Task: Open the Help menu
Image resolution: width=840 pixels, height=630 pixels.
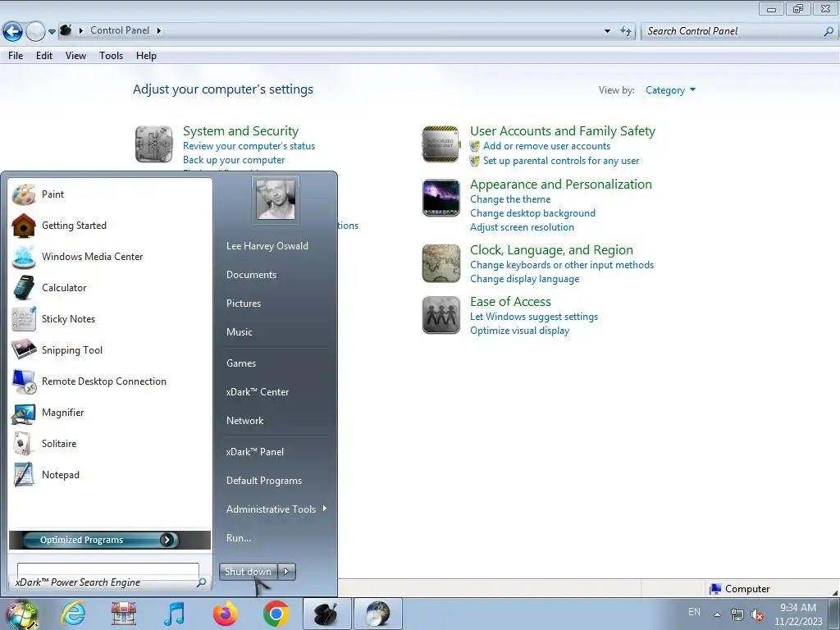Action: 146,56
